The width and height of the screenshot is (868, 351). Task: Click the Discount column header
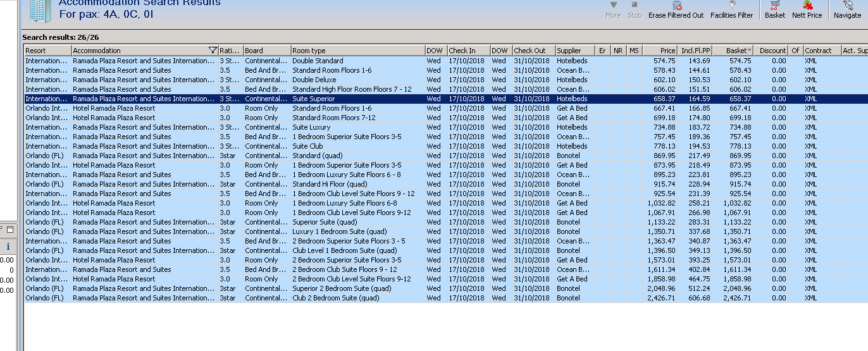pos(771,51)
